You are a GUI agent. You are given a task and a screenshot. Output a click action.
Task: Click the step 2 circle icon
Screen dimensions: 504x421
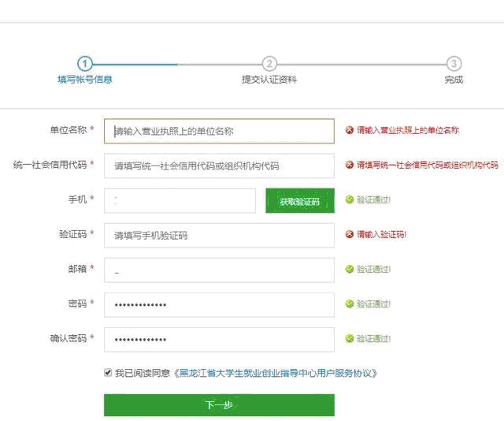click(269, 64)
